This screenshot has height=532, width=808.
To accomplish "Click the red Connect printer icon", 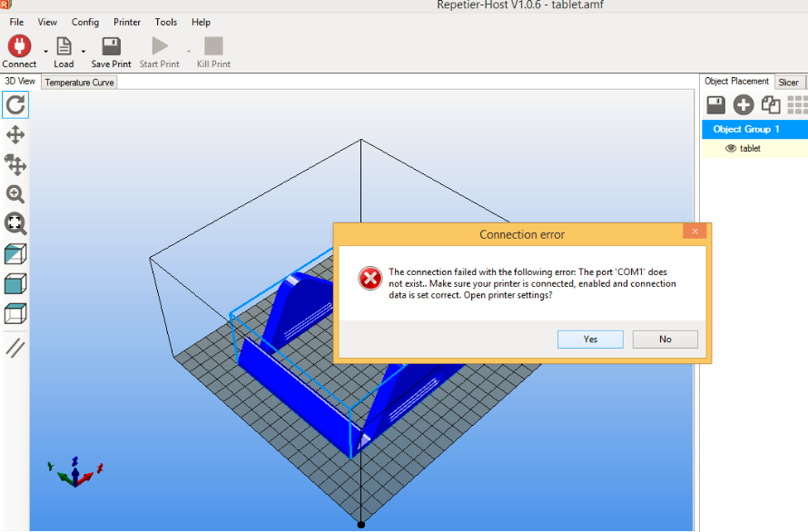I will [x=19, y=46].
